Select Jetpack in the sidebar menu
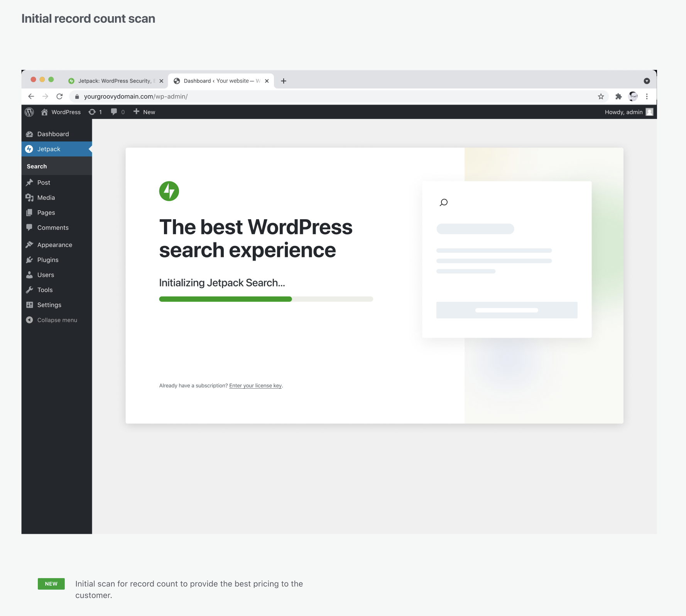 click(x=57, y=149)
